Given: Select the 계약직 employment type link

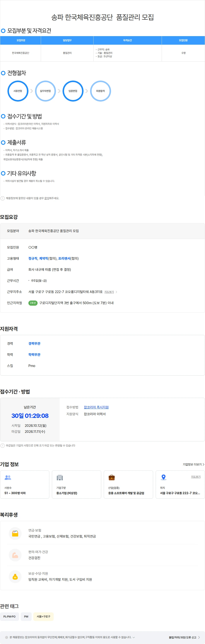Looking at the screenshot, I should (x=43, y=258).
